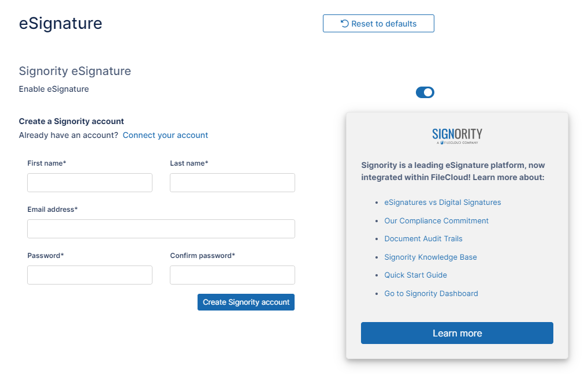Focus the First name input field
Viewport: 588px width, 374px height.
point(90,182)
